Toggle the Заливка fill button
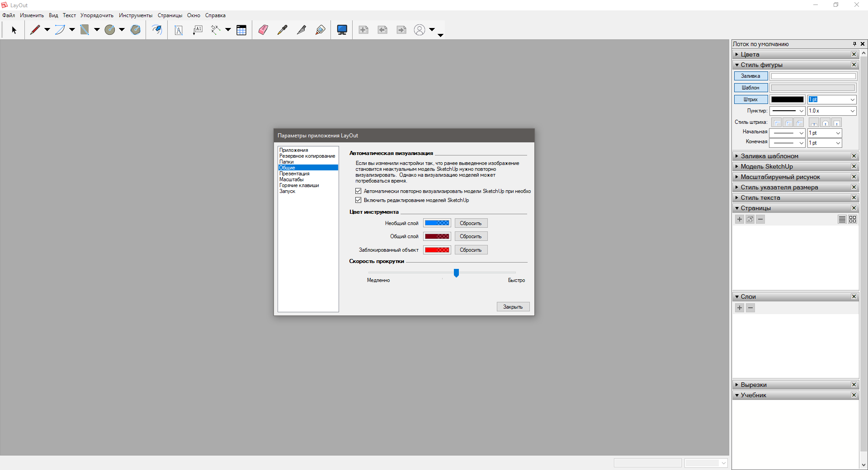This screenshot has height=470, width=868. coord(750,76)
